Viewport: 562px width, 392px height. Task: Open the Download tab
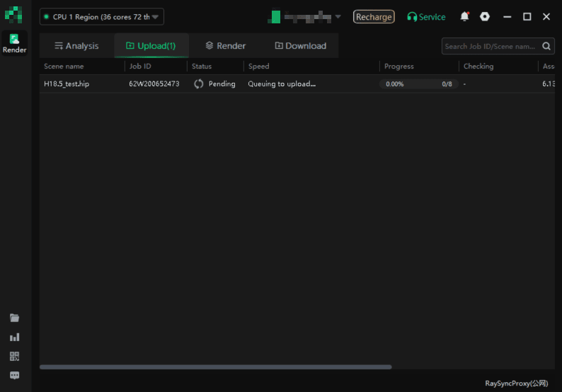pos(300,46)
